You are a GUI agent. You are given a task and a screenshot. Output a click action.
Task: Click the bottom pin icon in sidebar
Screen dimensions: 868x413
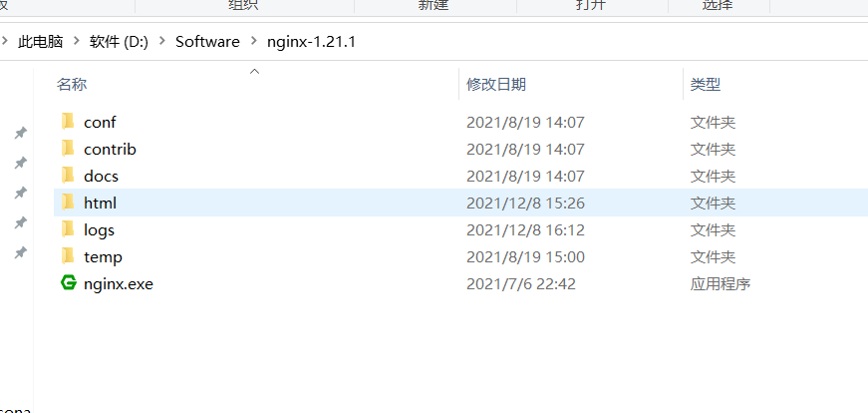coord(21,252)
